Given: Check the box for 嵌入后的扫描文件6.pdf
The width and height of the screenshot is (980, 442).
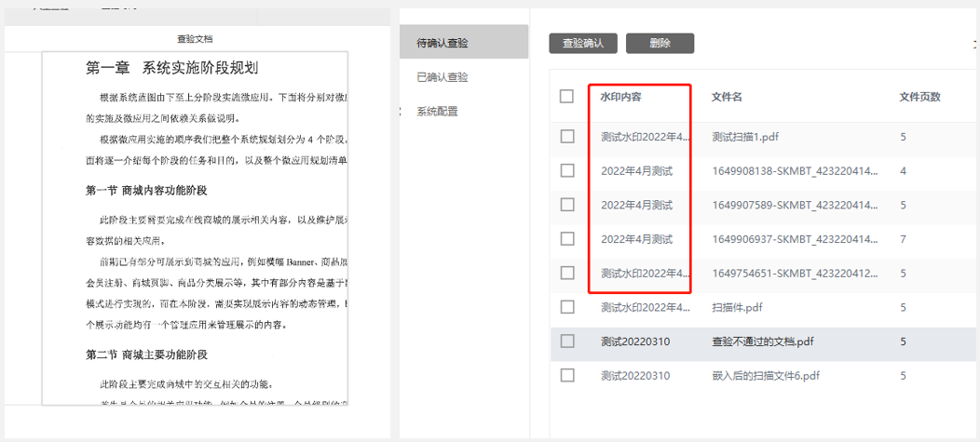Looking at the screenshot, I should point(567,375).
